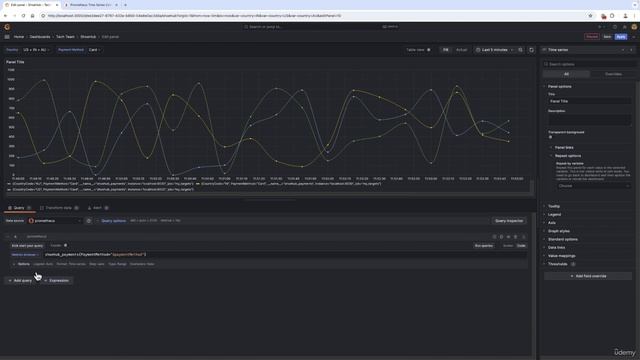The height and width of the screenshot is (360, 640).
Task: Click the browser reload button
Action: 23,16
